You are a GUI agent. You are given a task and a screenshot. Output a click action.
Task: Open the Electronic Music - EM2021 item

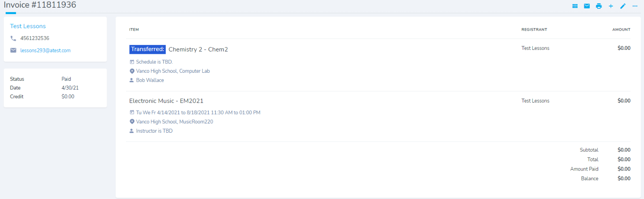pos(166,101)
